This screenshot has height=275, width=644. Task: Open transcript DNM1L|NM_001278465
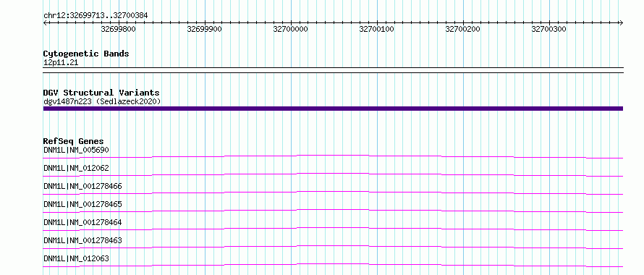tap(82, 204)
